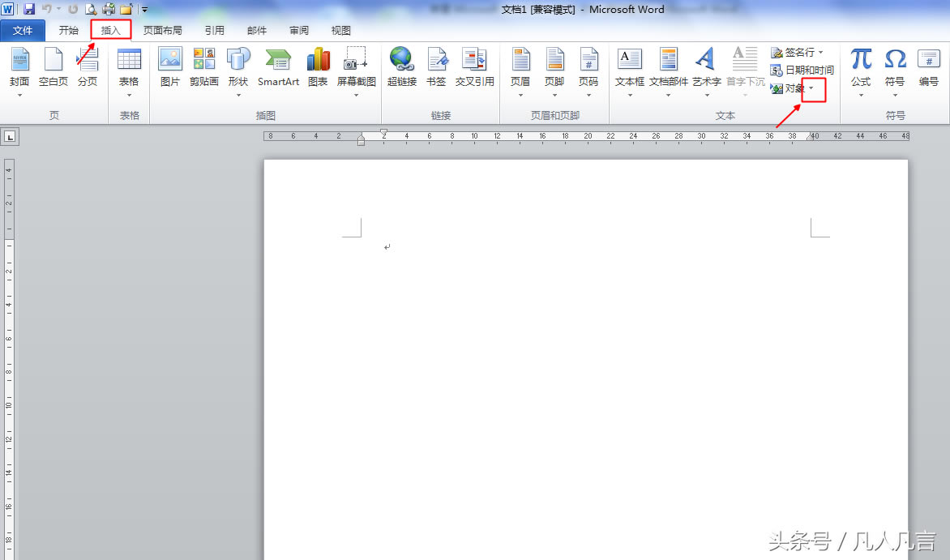Viewport: 950px width, 560px height.
Task: Open the clip art (剪贴画) tool
Action: click(204, 68)
